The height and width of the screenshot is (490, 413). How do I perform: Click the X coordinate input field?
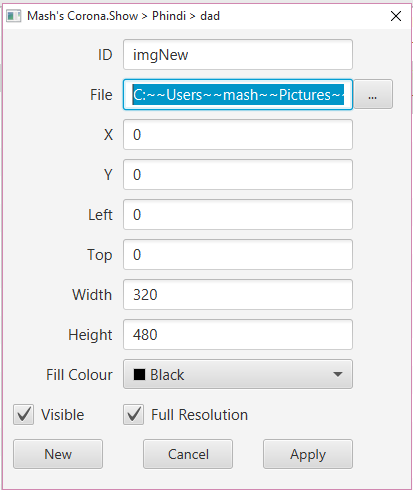point(238,134)
